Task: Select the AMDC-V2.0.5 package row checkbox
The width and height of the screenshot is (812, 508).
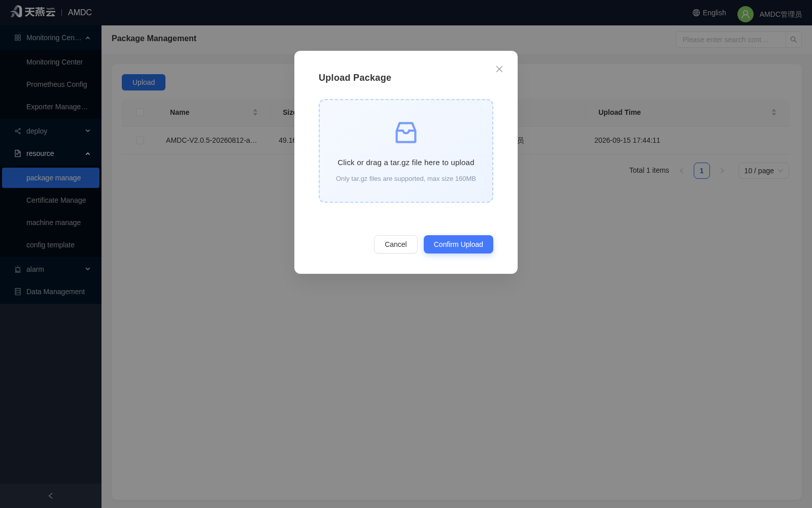Action: [x=140, y=140]
